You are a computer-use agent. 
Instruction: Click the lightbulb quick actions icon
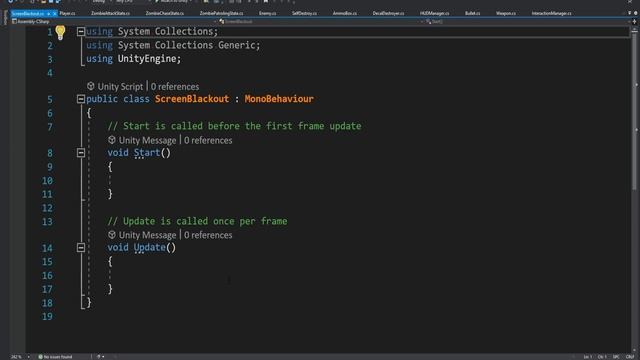[60, 32]
